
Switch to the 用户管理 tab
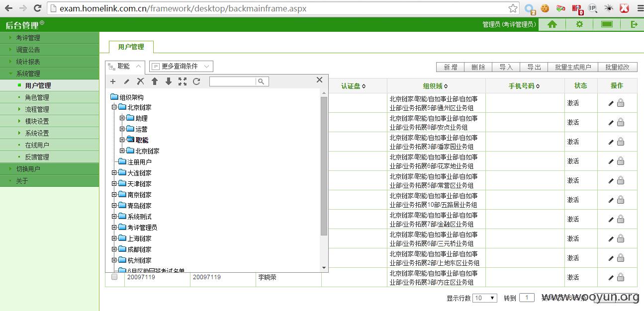tap(131, 47)
